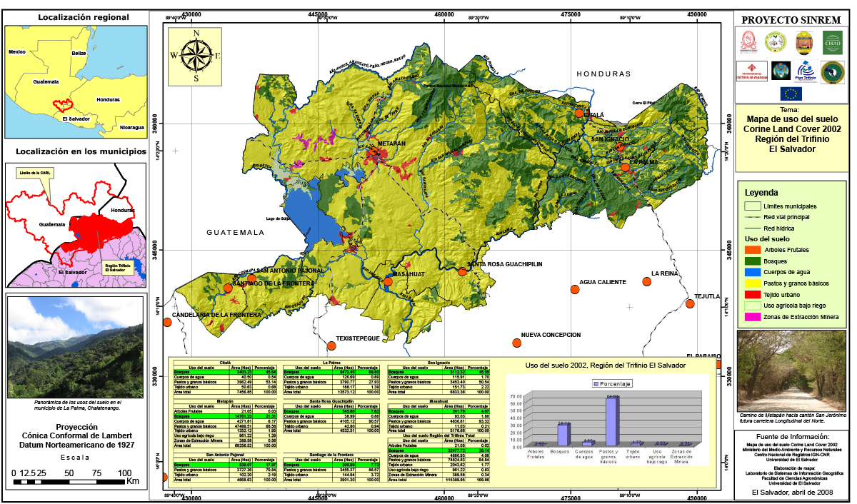Click the Tejido urbano red swatch
857x504 pixels.
tap(752, 294)
